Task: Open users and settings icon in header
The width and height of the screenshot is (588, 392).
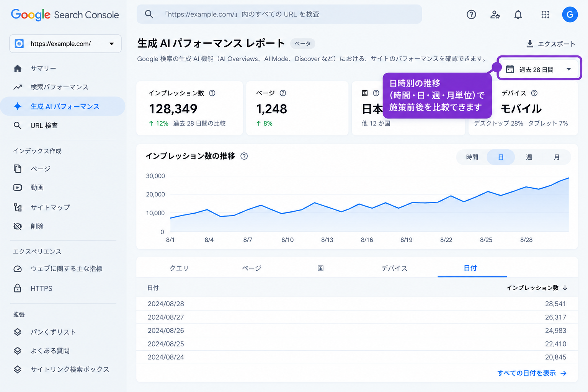Action: 495,15
